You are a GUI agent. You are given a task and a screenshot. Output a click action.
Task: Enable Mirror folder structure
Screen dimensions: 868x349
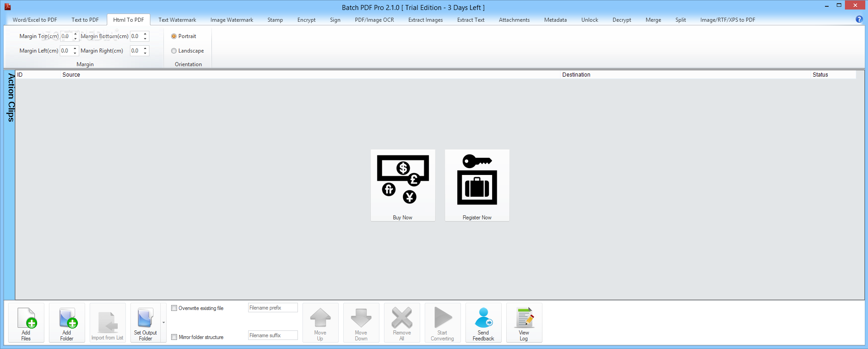(x=174, y=337)
